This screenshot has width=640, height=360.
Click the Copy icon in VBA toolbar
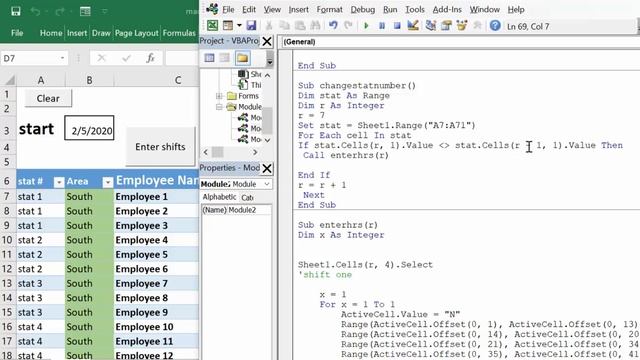[284, 26]
